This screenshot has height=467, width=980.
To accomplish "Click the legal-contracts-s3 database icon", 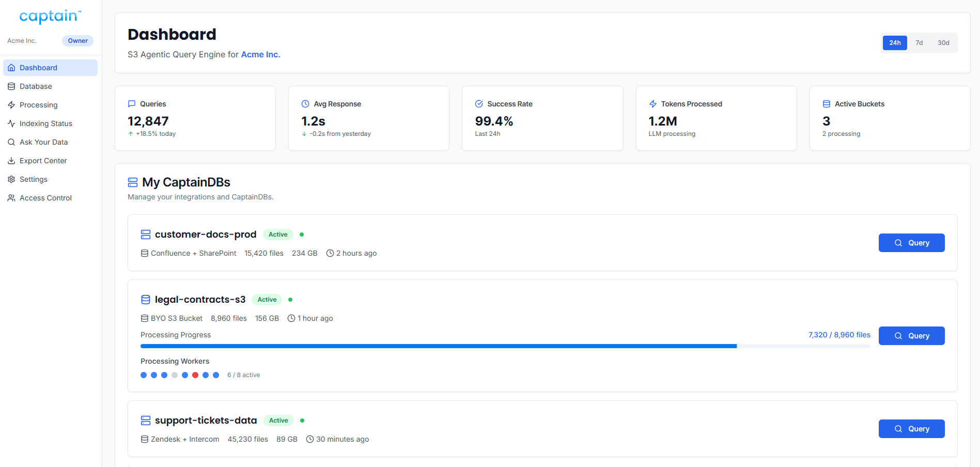I will pos(146,300).
